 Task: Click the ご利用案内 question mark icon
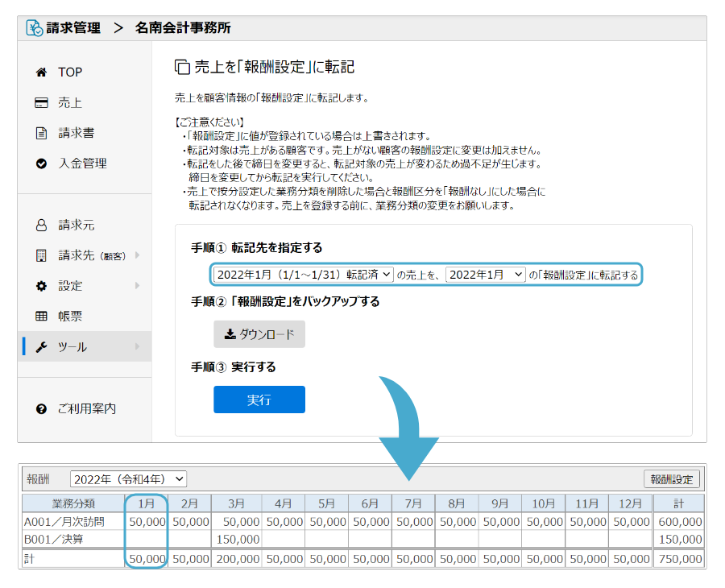click(x=42, y=409)
